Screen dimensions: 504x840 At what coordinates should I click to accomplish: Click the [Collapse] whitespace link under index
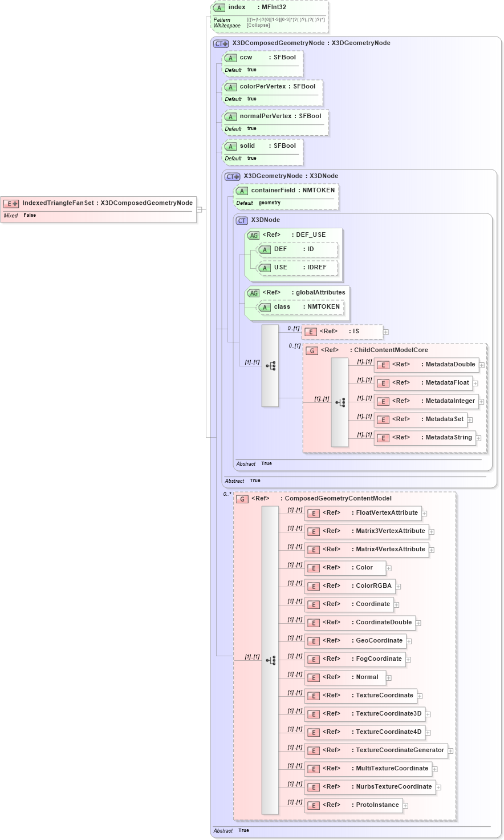click(x=258, y=25)
